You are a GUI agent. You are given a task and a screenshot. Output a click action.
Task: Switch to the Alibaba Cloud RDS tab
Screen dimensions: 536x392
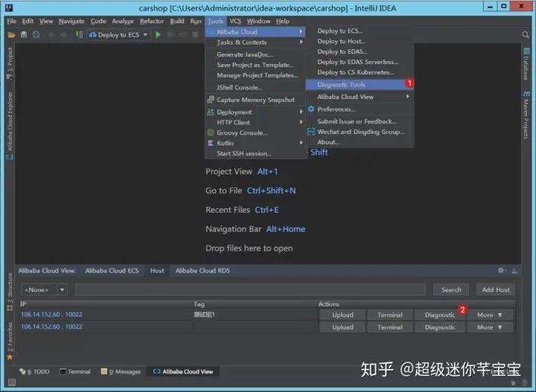click(x=202, y=271)
